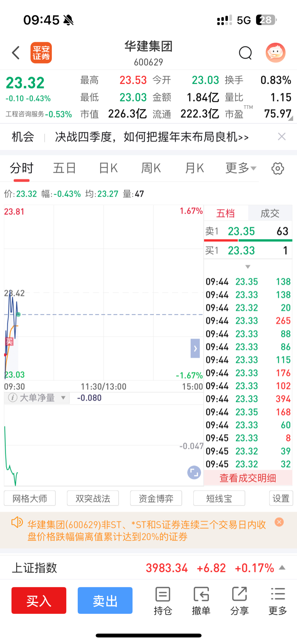Viewport: 297px width, 644px height.
Task: Open the 持仓 holdings icon
Action: point(163,601)
